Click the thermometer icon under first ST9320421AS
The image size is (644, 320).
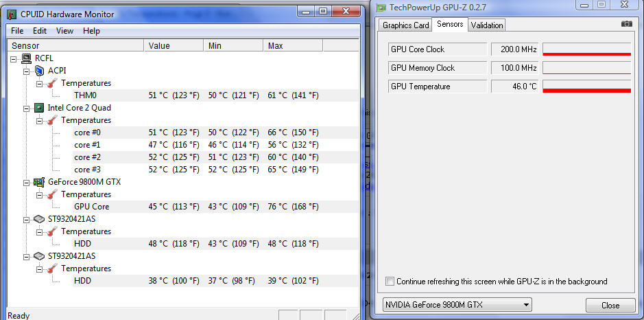coord(53,231)
